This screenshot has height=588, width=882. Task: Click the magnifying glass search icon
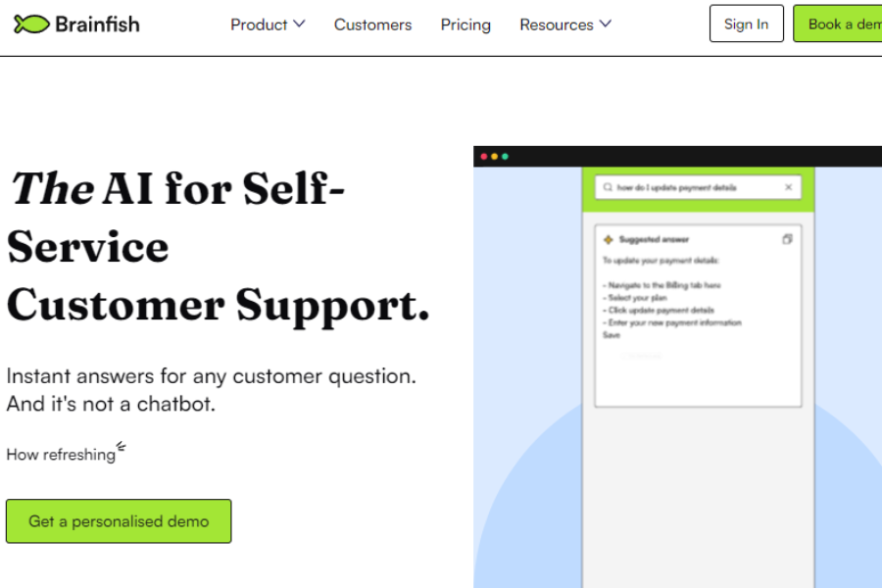[x=608, y=187]
